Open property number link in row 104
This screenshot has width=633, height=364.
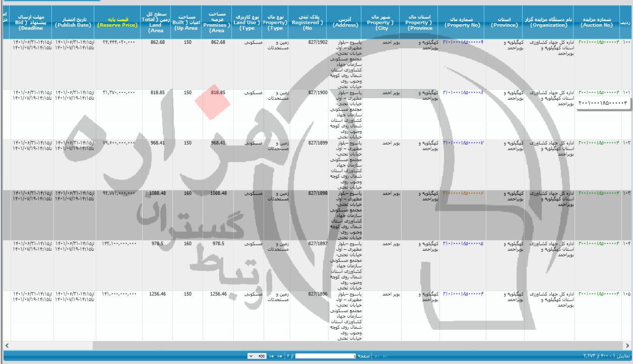[x=463, y=244]
